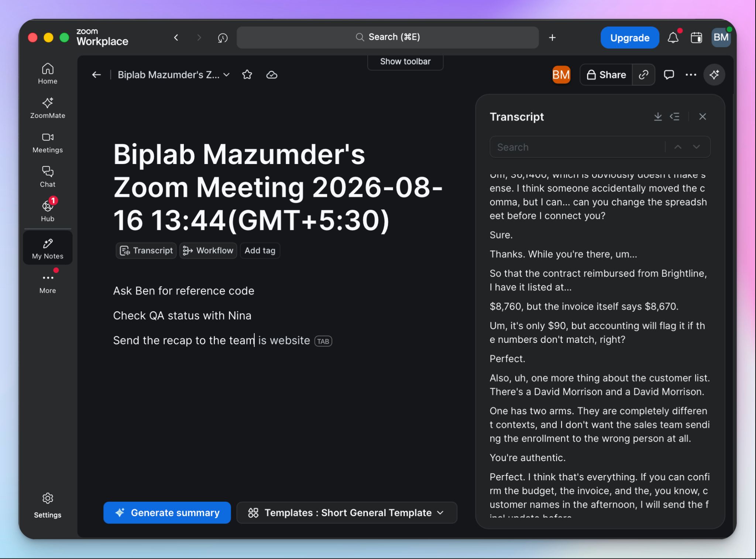Open the calendar icon in top bar
This screenshot has width=756, height=559.
697,38
